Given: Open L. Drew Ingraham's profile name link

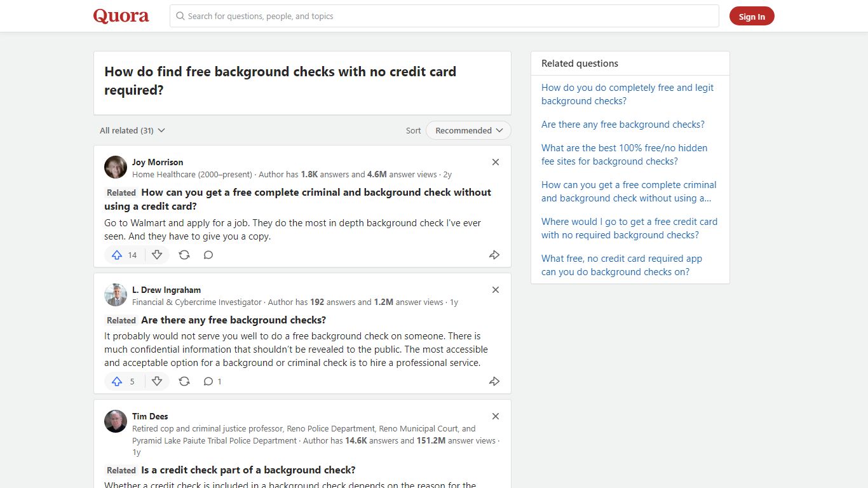Looking at the screenshot, I should (166, 290).
